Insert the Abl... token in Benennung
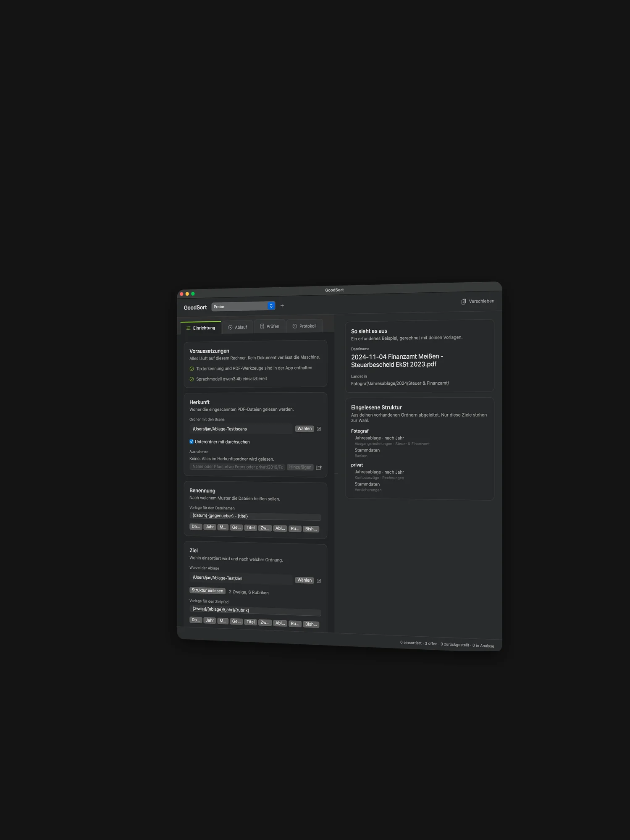 [x=280, y=529]
